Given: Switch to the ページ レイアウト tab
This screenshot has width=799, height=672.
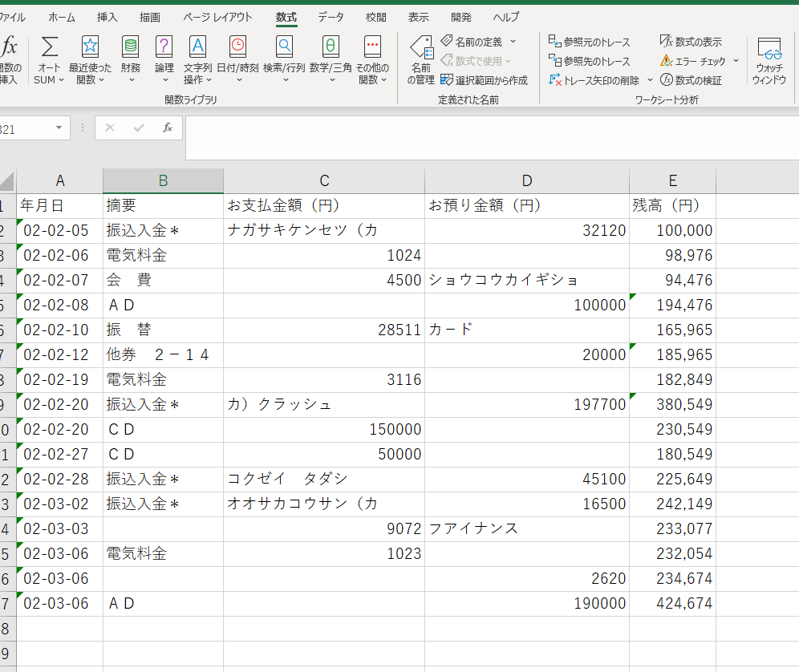Looking at the screenshot, I should coord(217,17).
